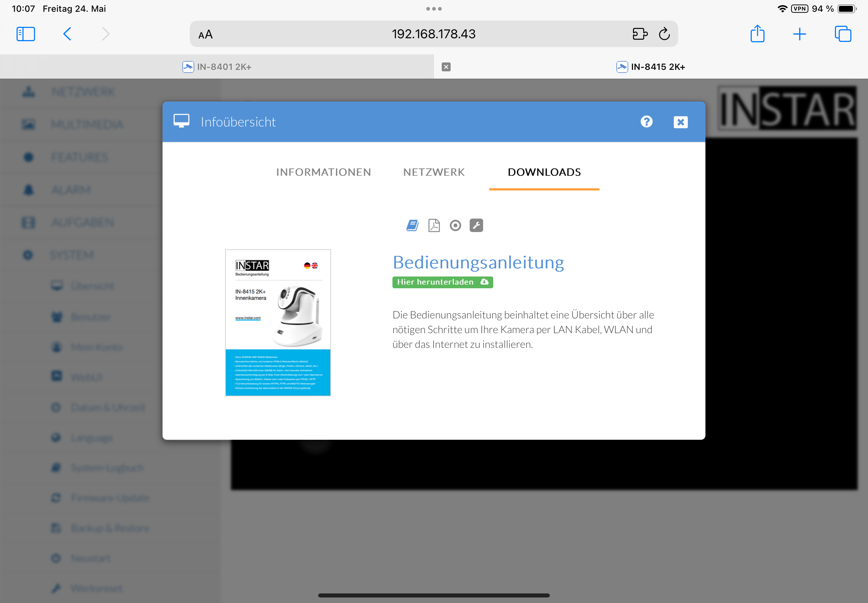Open a new Safari tab with plus
This screenshot has width=868, height=603.
pyautogui.click(x=799, y=34)
